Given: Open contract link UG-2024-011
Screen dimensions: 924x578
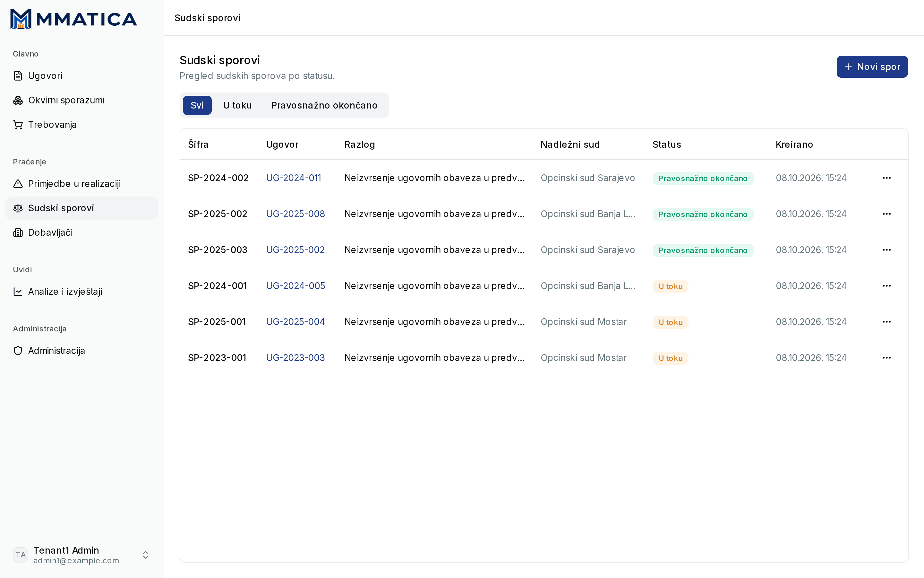Looking at the screenshot, I should click(293, 178).
